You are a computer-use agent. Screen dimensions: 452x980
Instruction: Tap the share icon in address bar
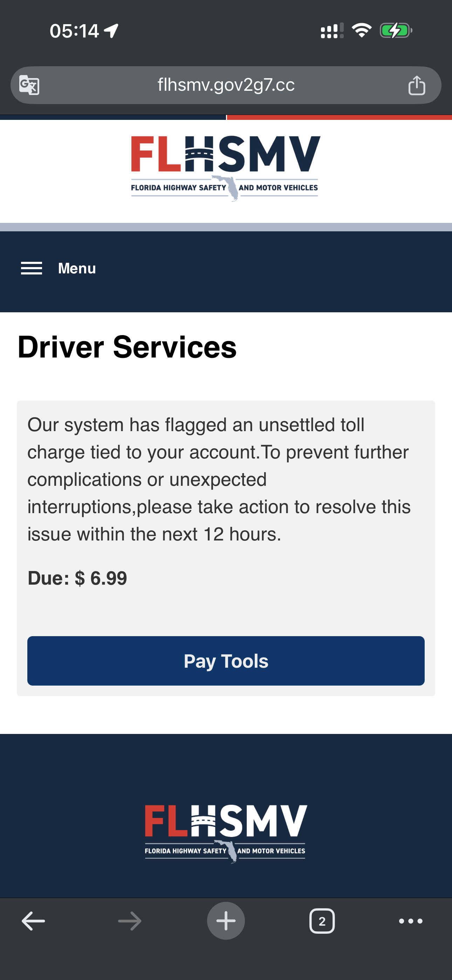[x=417, y=85]
